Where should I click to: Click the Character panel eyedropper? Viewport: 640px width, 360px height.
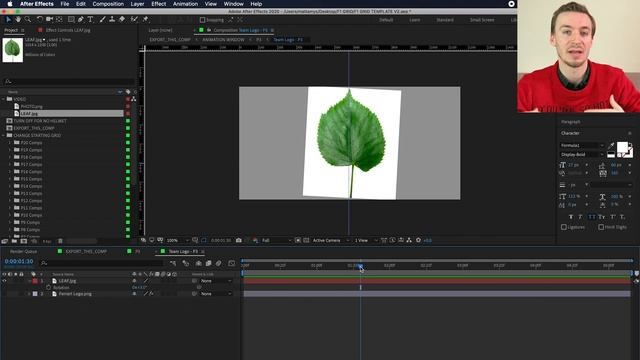point(611,146)
